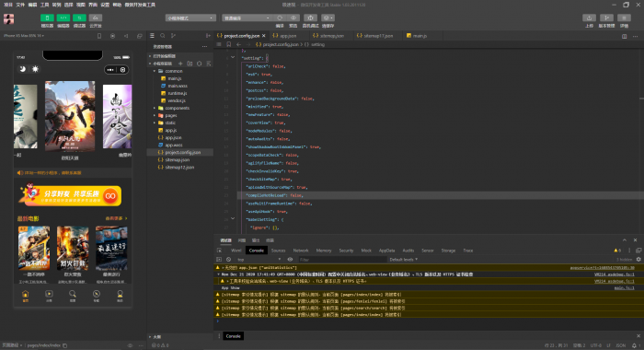Expand the components folder in file tree
This screenshot has width=644, height=350.
click(x=177, y=108)
